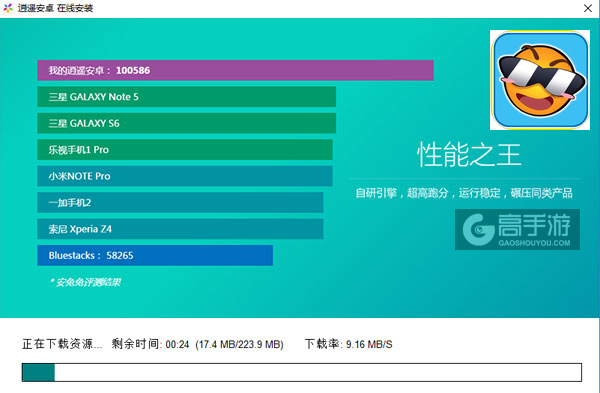
Task: Click the 正在下载资源 status text
Action: click(62, 344)
